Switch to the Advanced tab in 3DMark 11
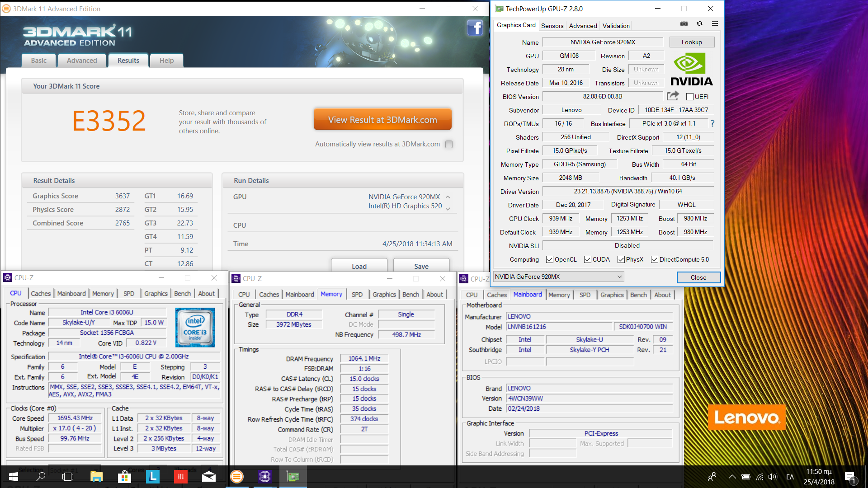This screenshot has height=488, width=868. coord(82,61)
